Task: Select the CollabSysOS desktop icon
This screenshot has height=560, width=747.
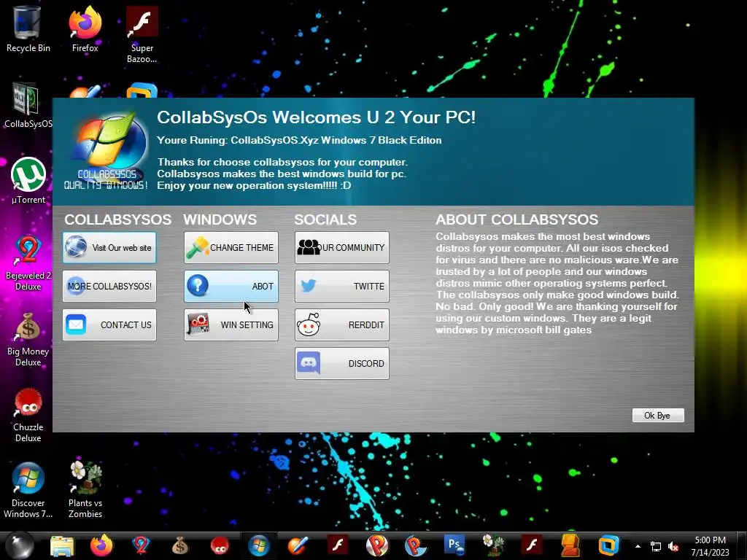Action: pyautogui.click(x=28, y=106)
